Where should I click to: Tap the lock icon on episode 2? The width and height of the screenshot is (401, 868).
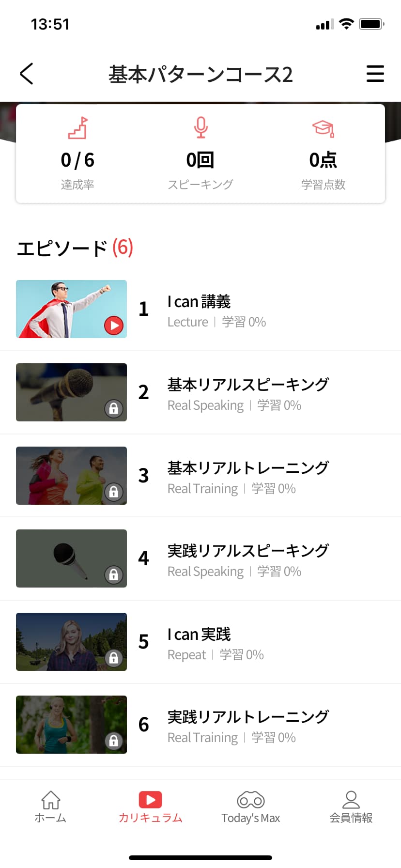pyautogui.click(x=114, y=409)
